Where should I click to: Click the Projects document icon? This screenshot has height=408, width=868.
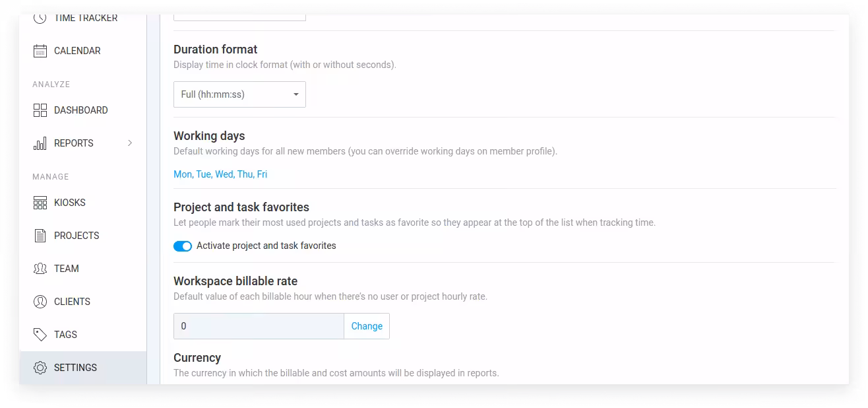click(x=40, y=236)
